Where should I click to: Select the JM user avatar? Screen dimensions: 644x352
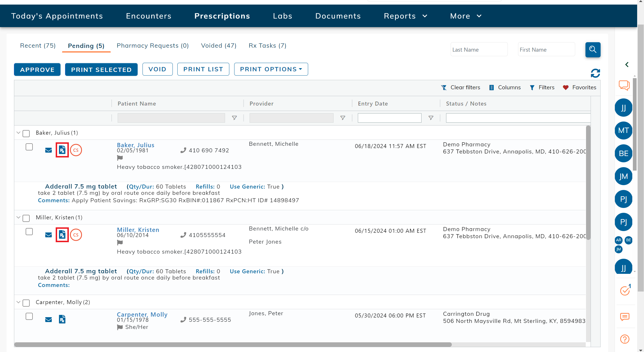pyautogui.click(x=623, y=176)
